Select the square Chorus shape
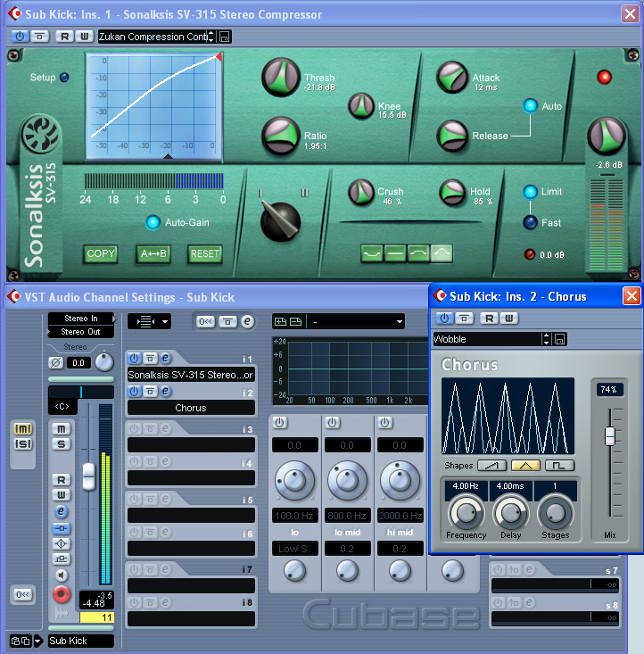Image resolution: width=644 pixels, height=654 pixels. click(560, 465)
